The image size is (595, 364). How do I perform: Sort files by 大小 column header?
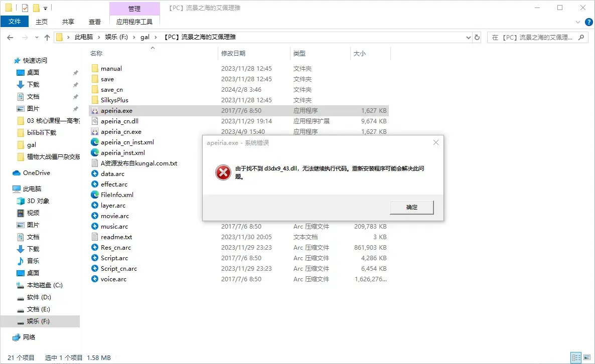(x=370, y=54)
